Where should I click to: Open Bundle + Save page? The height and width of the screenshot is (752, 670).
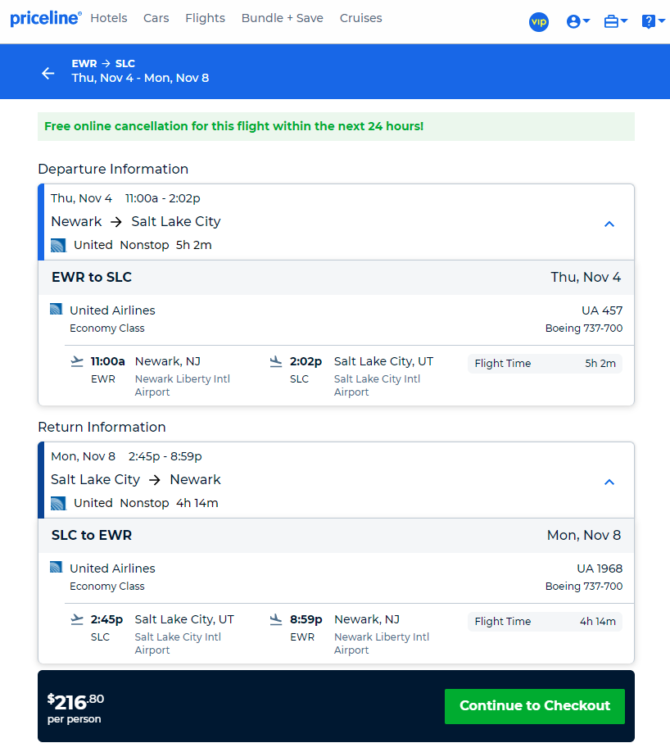pos(282,18)
